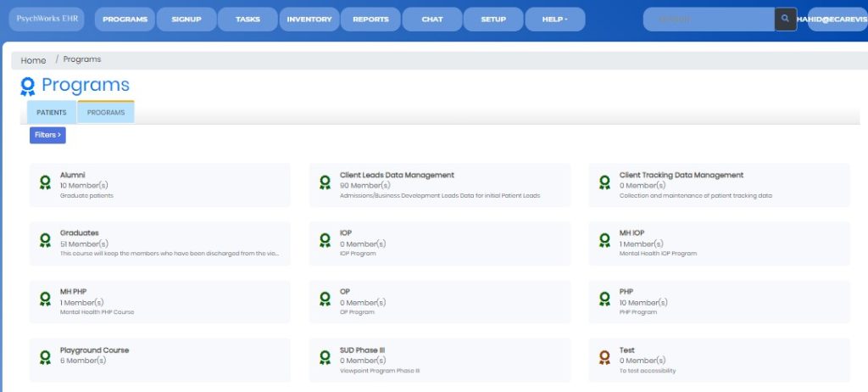Click the MH IOP program badge icon

click(604, 240)
